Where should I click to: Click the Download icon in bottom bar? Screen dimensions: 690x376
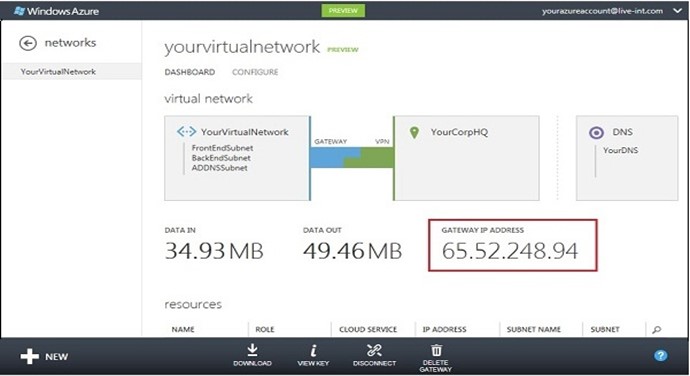pos(252,350)
